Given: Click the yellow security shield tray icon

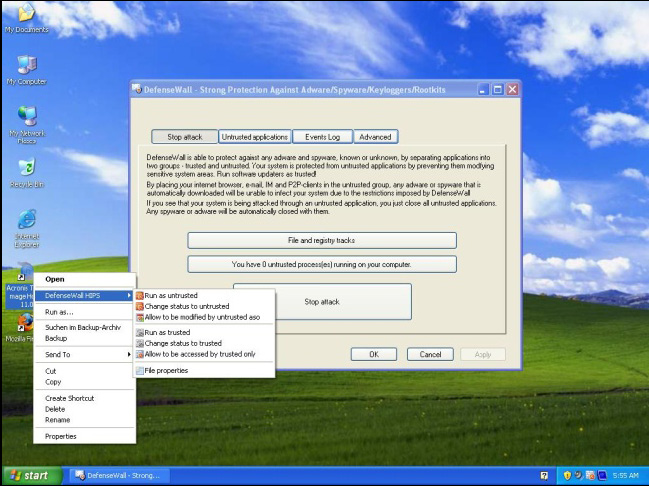Looking at the screenshot, I should coord(567,476).
